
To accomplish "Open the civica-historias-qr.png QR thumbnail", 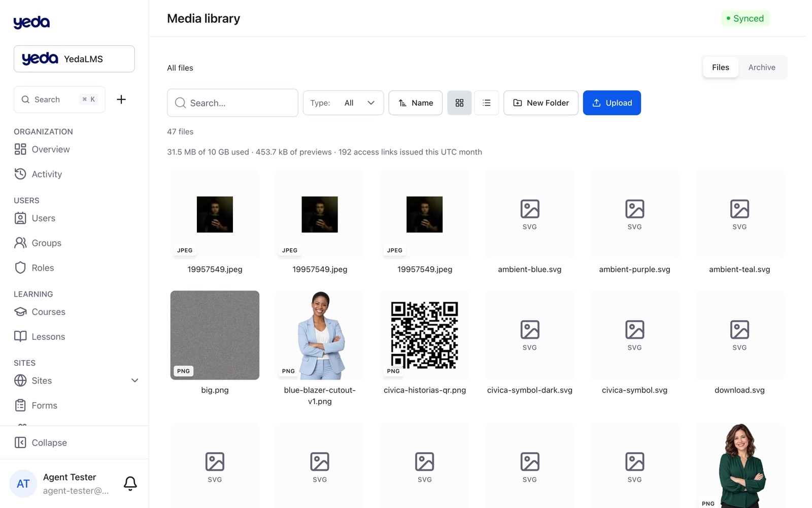I will pos(425,335).
